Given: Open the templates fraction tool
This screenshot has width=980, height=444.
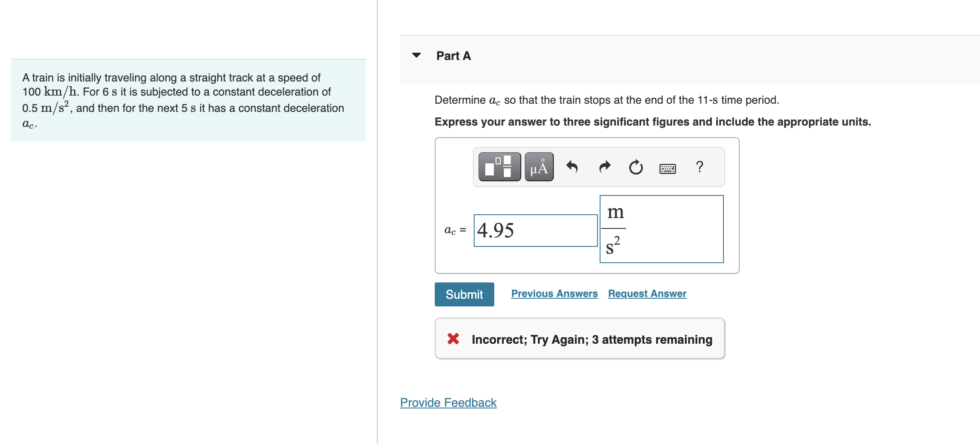Looking at the screenshot, I should coord(499,167).
